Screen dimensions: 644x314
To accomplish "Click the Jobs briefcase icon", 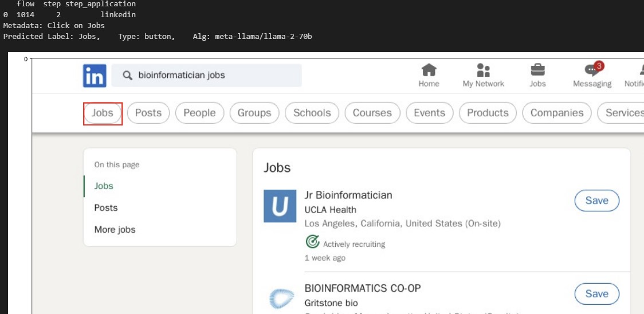I will [x=537, y=70].
